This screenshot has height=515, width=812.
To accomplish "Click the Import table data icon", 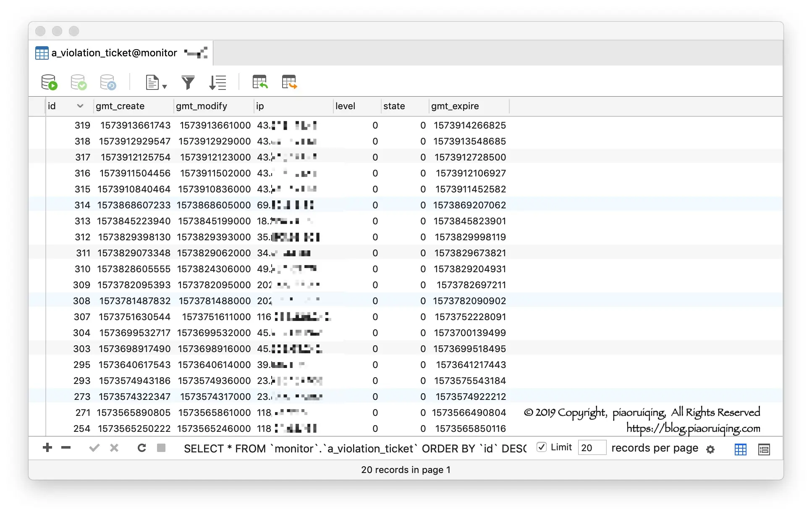I will (260, 82).
